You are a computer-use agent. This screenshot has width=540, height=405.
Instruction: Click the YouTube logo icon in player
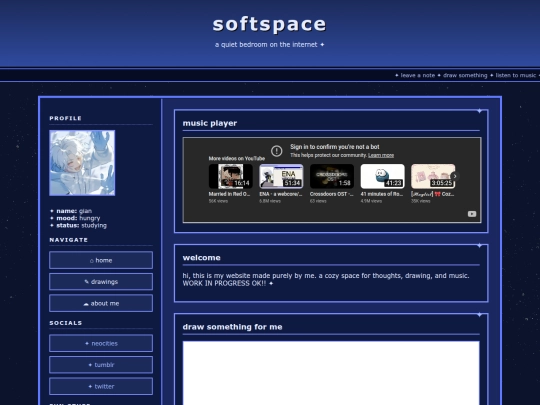[472, 214]
